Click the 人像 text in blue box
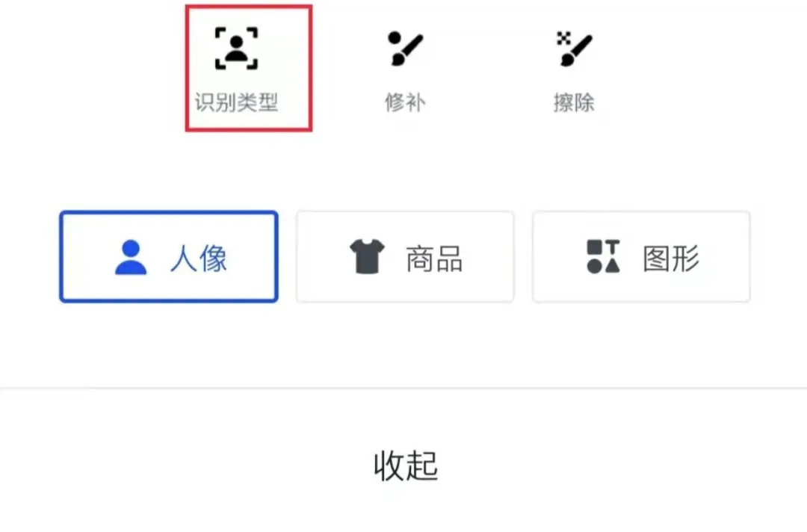 coord(199,258)
